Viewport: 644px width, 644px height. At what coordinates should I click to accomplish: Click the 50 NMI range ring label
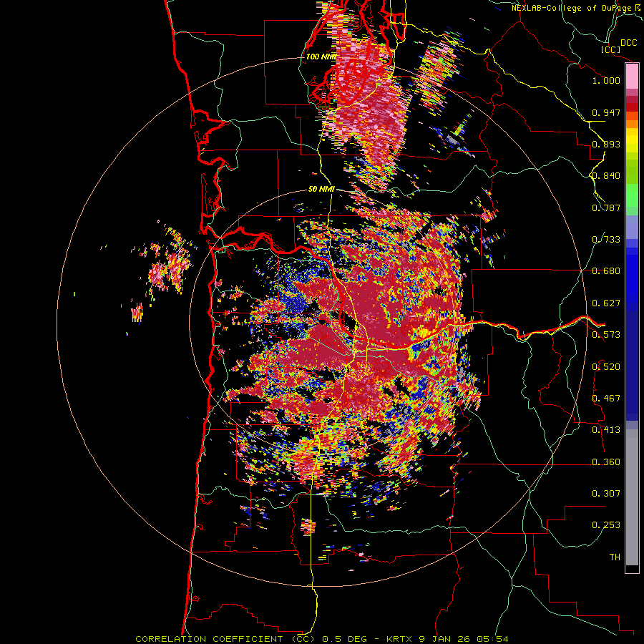point(321,189)
